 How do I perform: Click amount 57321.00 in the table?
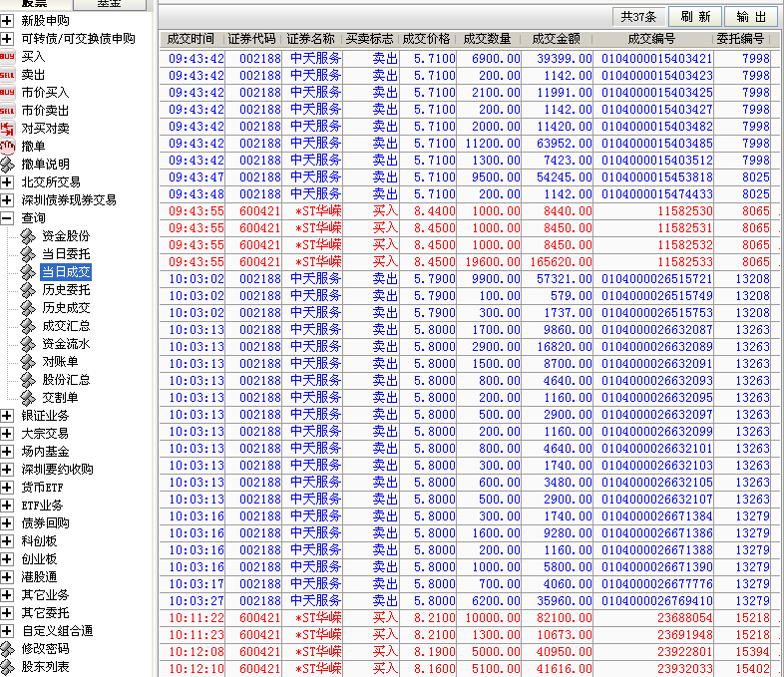565,279
